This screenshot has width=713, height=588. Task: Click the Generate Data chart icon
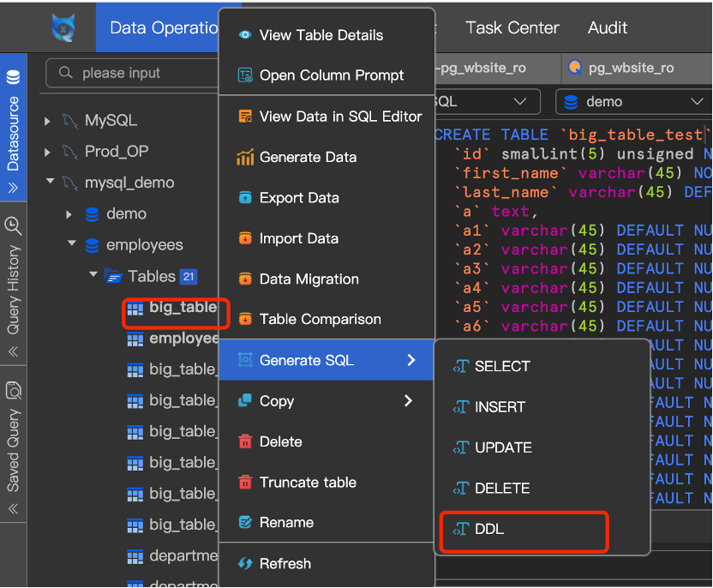point(245,158)
